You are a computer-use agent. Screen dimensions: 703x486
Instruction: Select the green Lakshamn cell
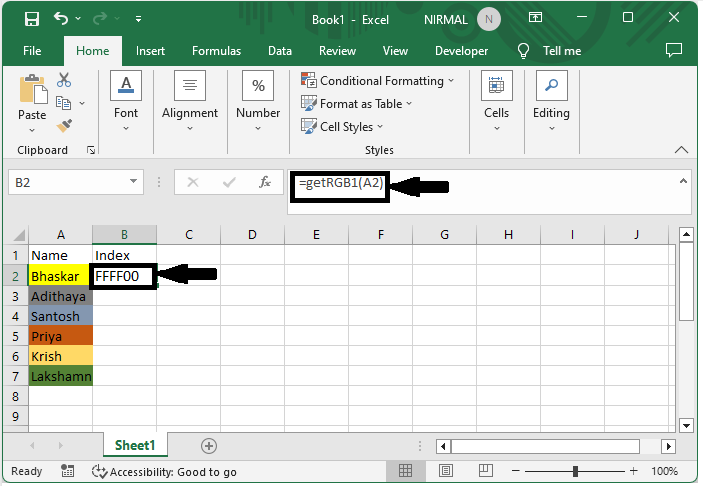61,376
